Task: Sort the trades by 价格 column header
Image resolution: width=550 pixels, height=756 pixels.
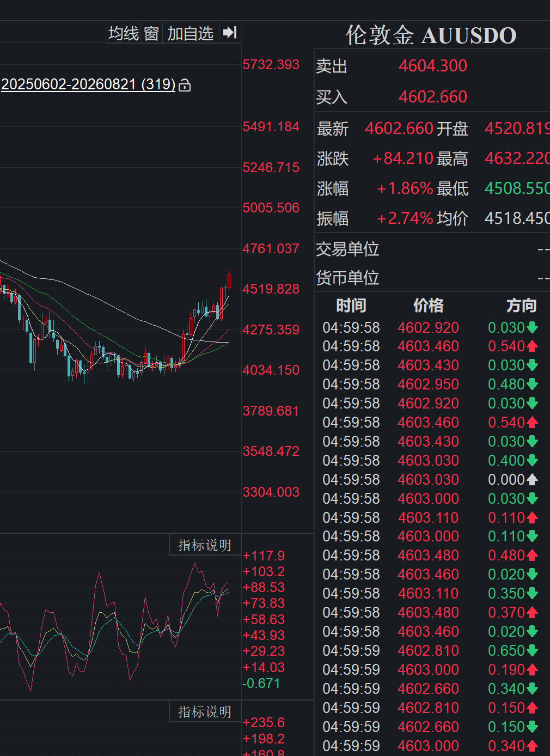Action: pyautogui.click(x=429, y=306)
